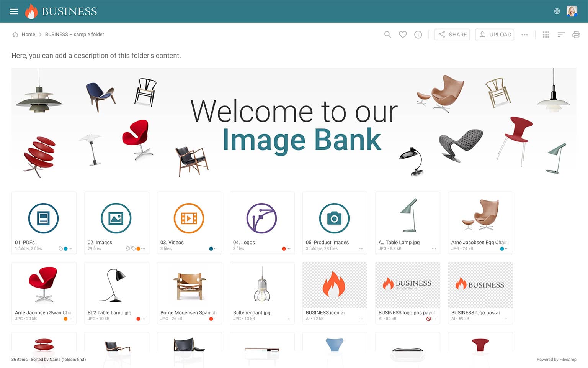Click the globe language icon
The height and width of the screenshot is (368, 588).
tap(557, 11)
